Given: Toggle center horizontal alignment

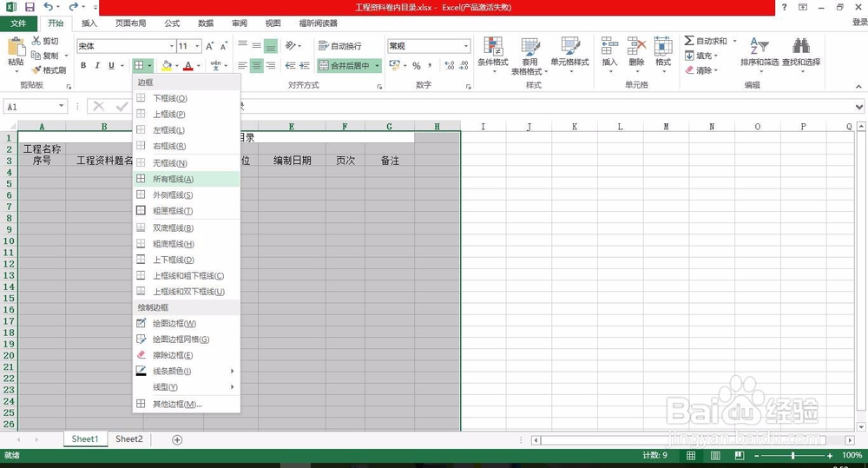Looking at the screenshot, I should (x=256, y=65).
